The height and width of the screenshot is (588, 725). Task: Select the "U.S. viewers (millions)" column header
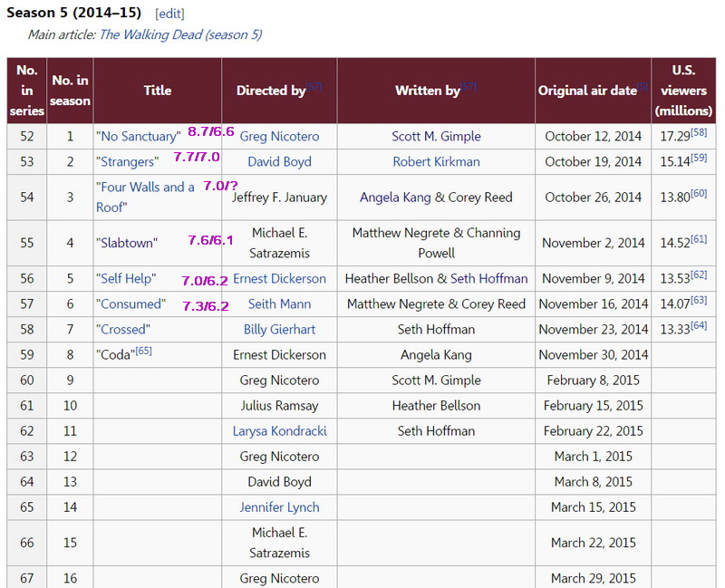point(683,91)
